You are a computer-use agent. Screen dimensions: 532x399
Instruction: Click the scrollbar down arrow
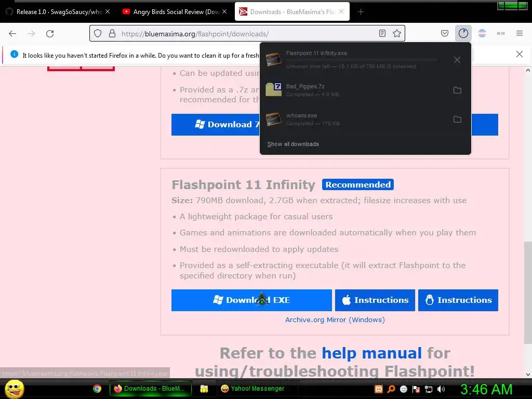click(528, 375)
